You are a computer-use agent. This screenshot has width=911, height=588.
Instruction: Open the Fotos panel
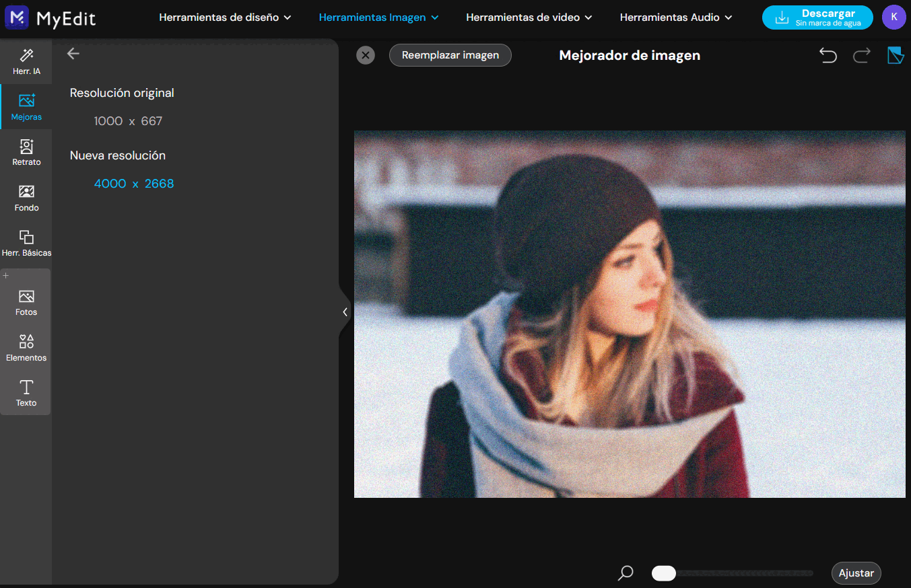pos(26,301)
